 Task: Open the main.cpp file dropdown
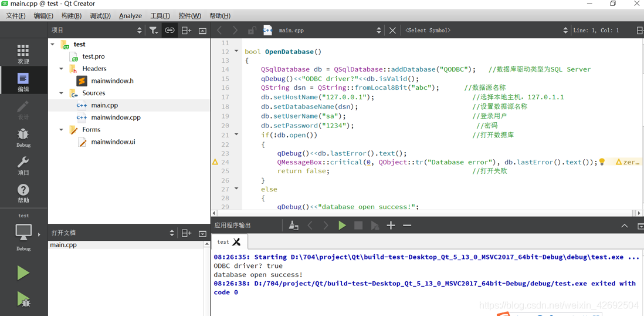click(x=379, y=30)
